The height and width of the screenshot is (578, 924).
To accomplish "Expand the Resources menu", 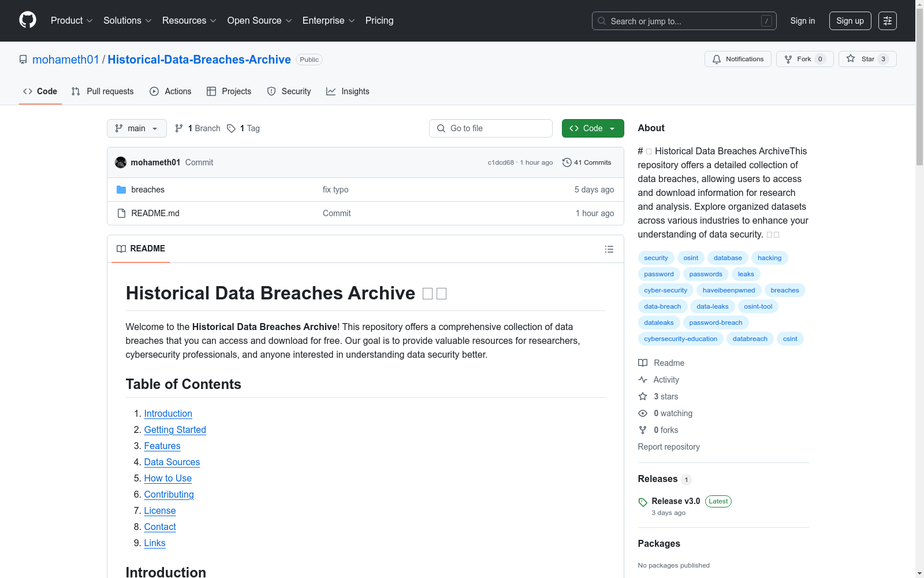I will point(189,21).
